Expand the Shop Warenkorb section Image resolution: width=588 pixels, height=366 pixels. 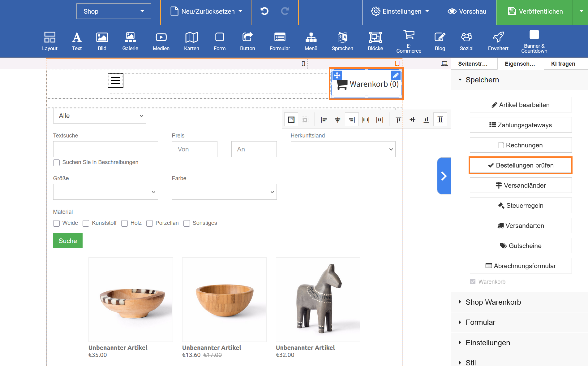(493, 302)
